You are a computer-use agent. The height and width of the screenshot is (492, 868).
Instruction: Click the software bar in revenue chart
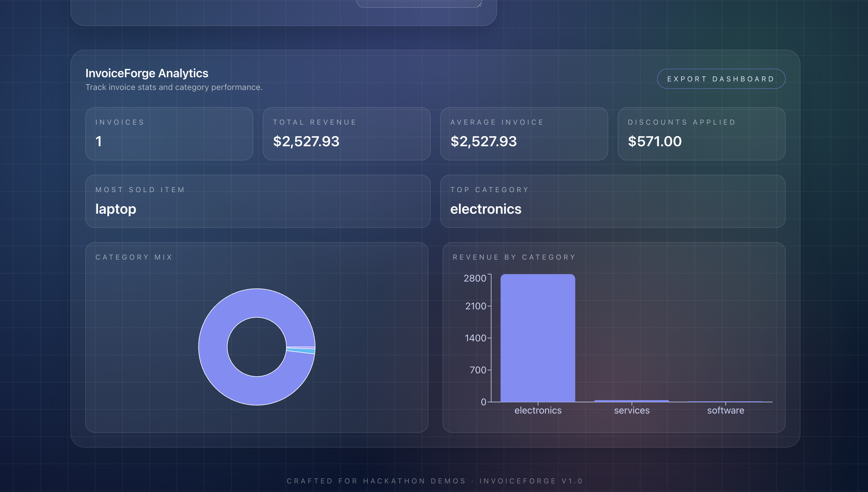point(725,402)
